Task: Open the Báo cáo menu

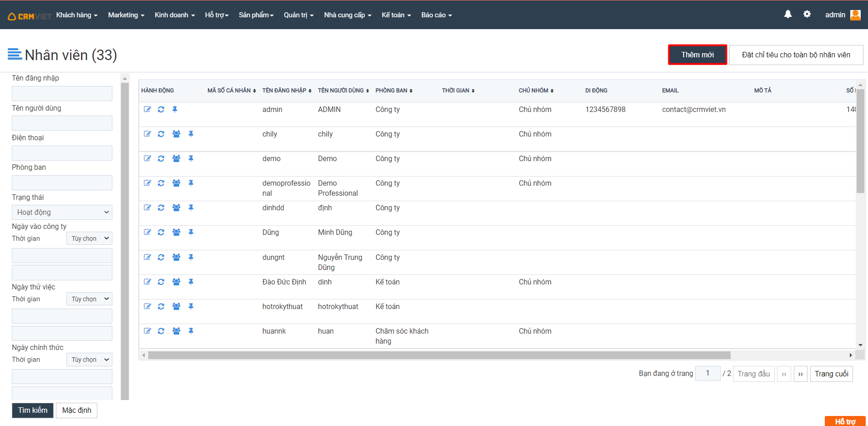Action: pyautogui.click(x=436, y=15)
